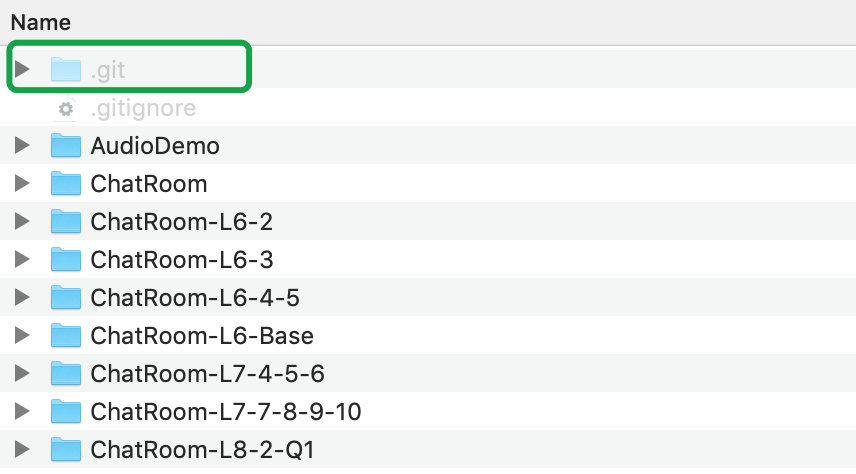Image resolution: width=856 pixels, height=474 pixels.
Task: Select the ChatRoom-L7-4-5-6 folder name
Action: pos(207,374)
